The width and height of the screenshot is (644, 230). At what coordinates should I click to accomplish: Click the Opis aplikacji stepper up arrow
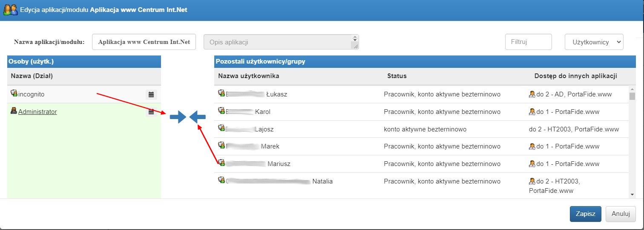(x=354, y=37)
